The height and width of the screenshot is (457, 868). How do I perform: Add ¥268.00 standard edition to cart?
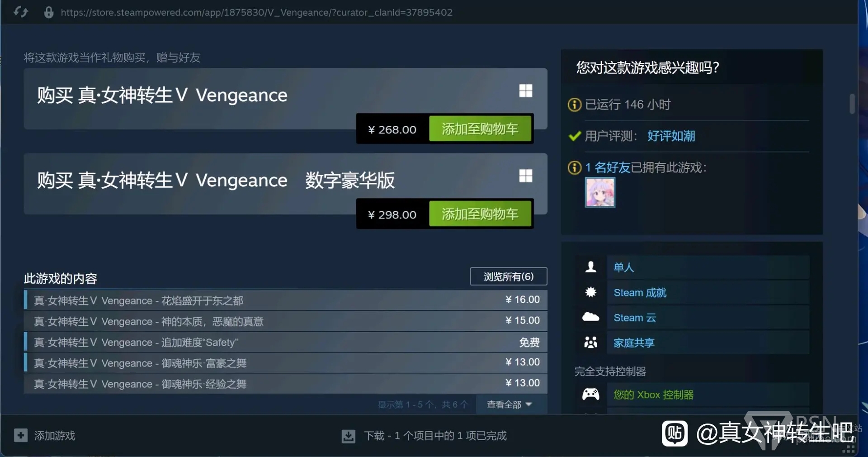tap(480, 129)
